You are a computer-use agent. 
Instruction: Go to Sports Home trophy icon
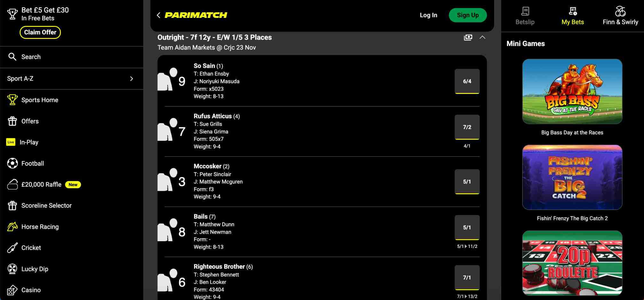point(12,100)
